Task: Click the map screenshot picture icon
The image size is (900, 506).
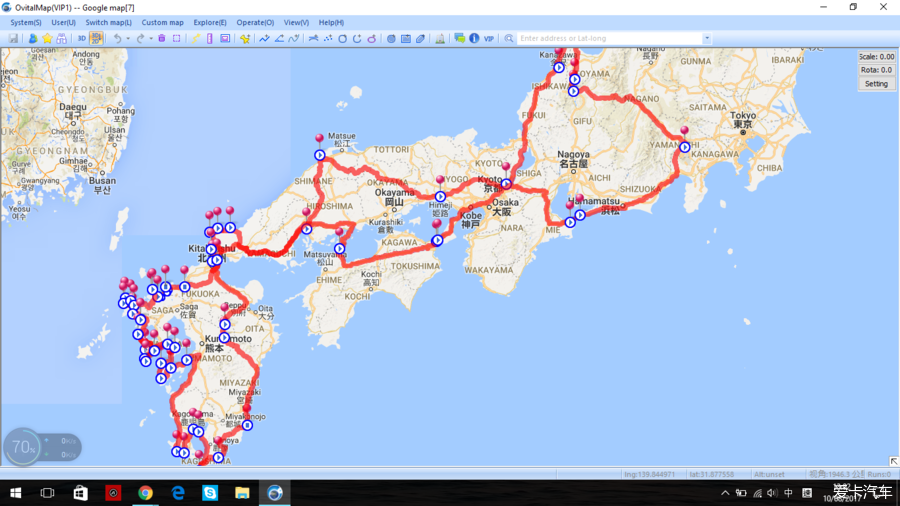Action: tap(225, 38)
